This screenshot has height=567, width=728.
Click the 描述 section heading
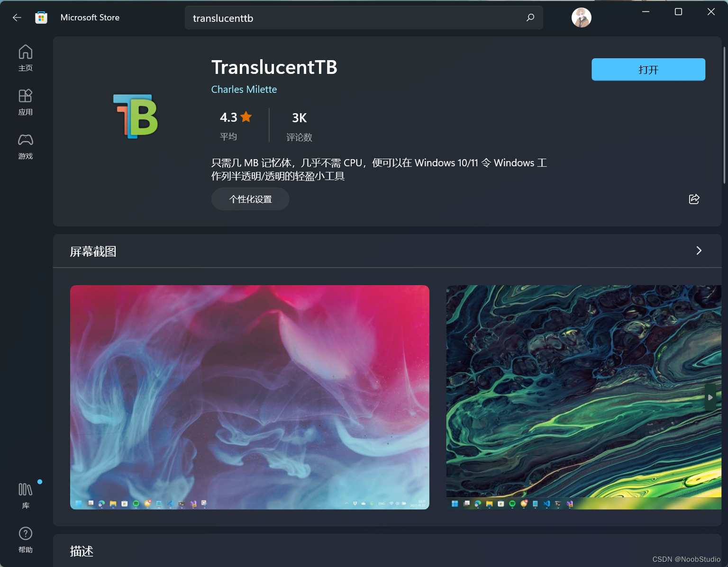82,551
